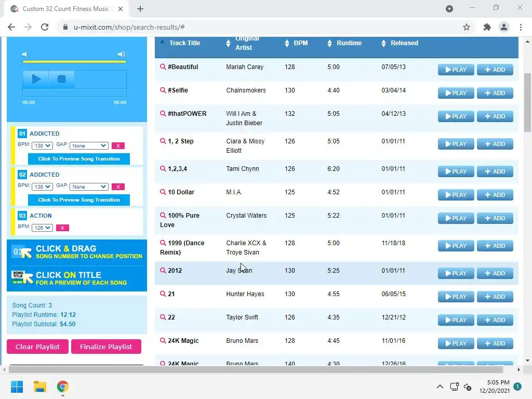Click the 01 song number badge
532x399 pixels.
click(22, 134)
